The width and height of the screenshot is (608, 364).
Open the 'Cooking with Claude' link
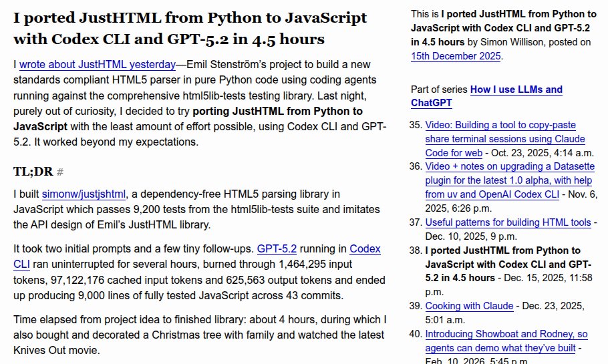pos(469,306)
